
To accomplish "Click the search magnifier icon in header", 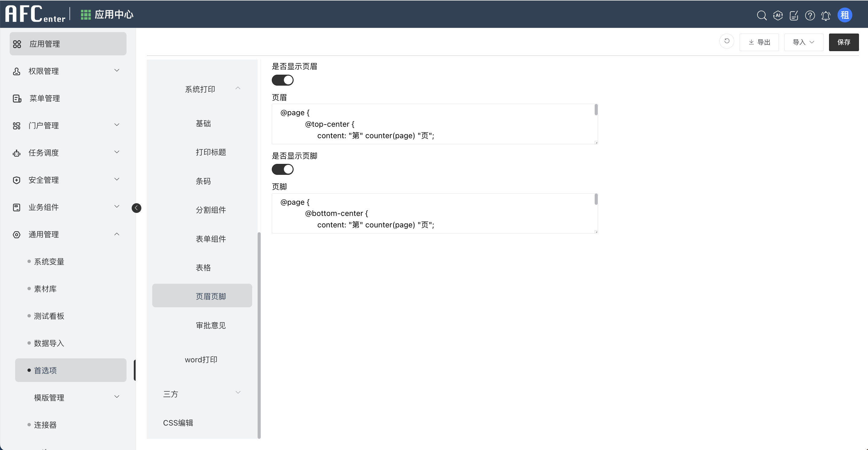I will point(761,15).
